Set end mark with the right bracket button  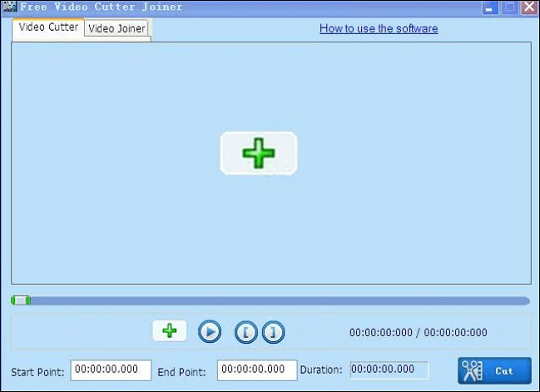tap(274, 332)
